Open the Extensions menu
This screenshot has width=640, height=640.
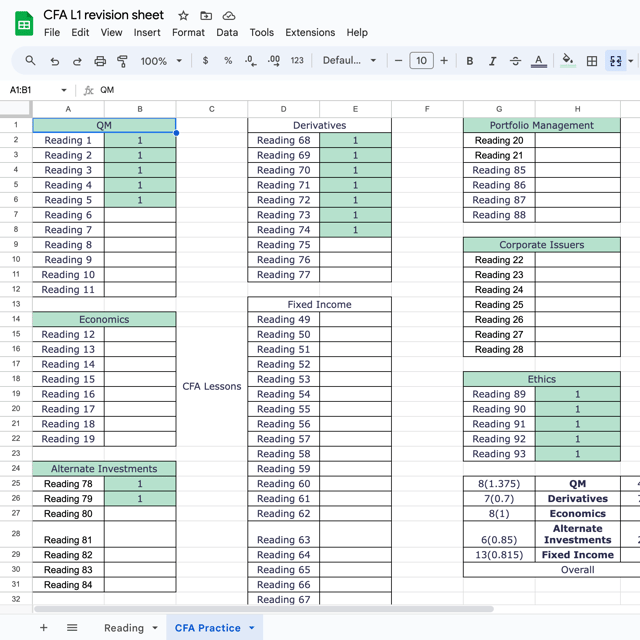tap(310, 33)
